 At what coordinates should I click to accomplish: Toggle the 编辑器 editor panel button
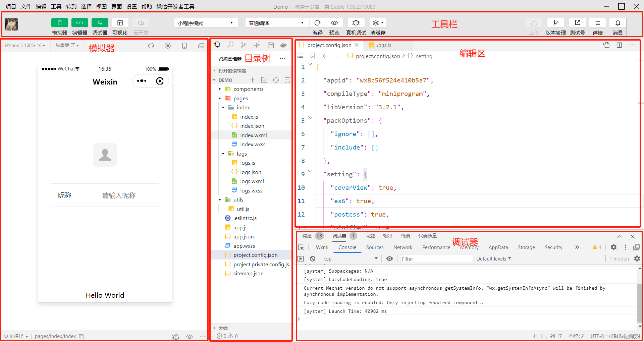pyautogui.click(x=79, y=23)
